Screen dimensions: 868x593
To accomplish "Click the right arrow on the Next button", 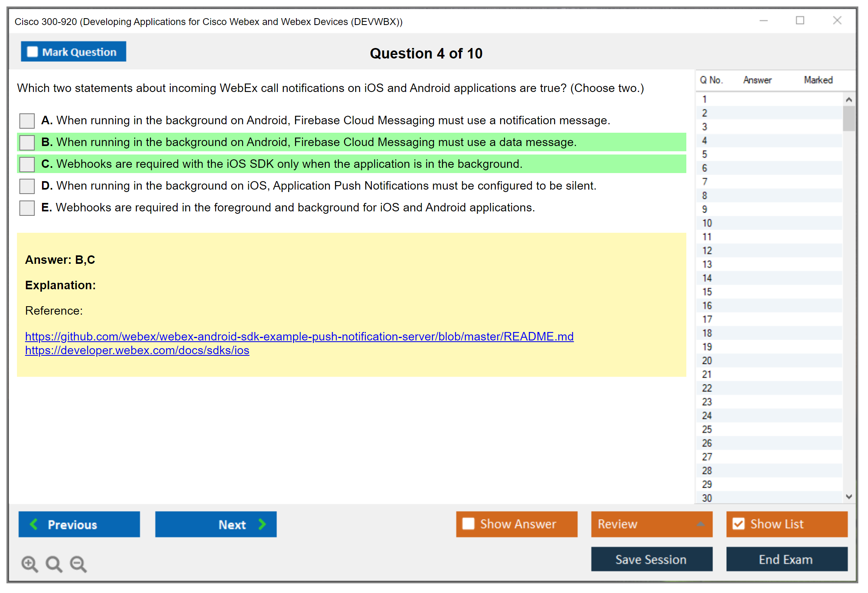I will pyautogui.click(x=262, y=524).
